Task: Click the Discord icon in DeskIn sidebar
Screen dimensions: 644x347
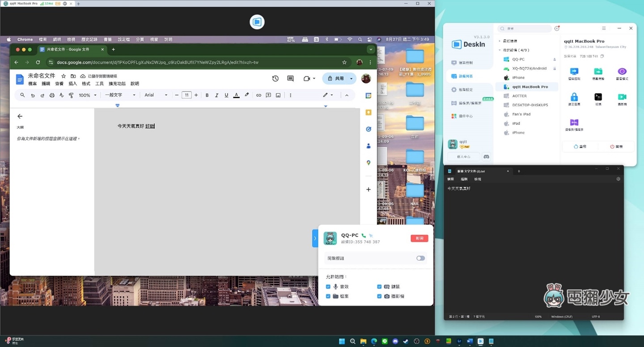Action: tap(486, 157)
